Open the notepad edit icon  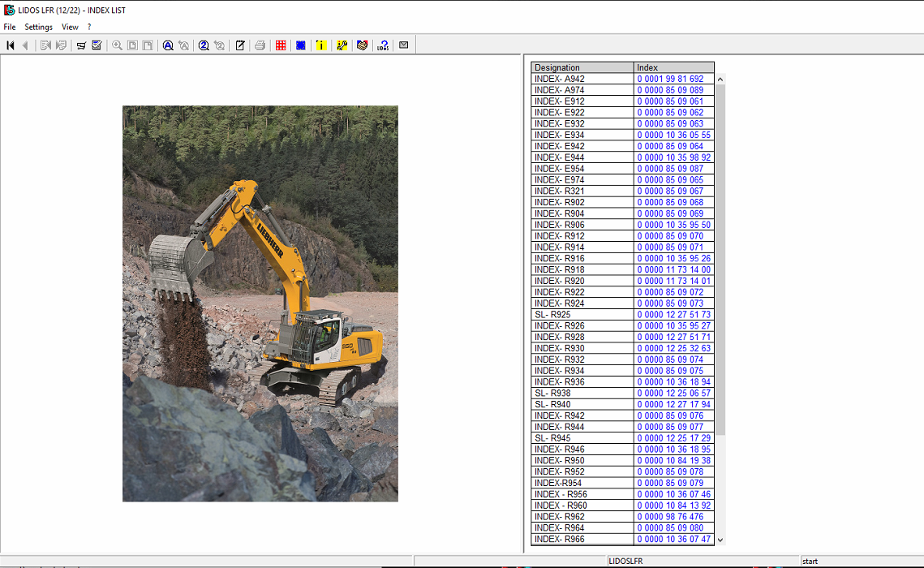pos(240,45)
